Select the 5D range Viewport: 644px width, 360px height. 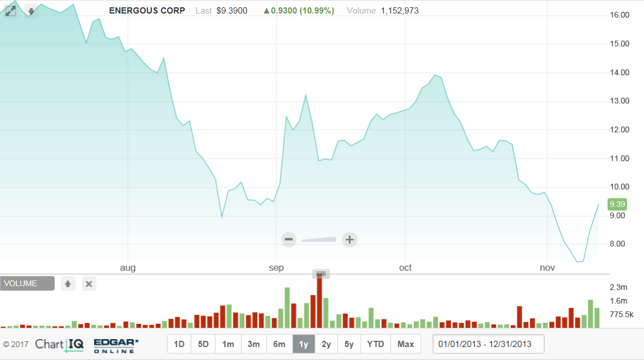tap(204, 344)
